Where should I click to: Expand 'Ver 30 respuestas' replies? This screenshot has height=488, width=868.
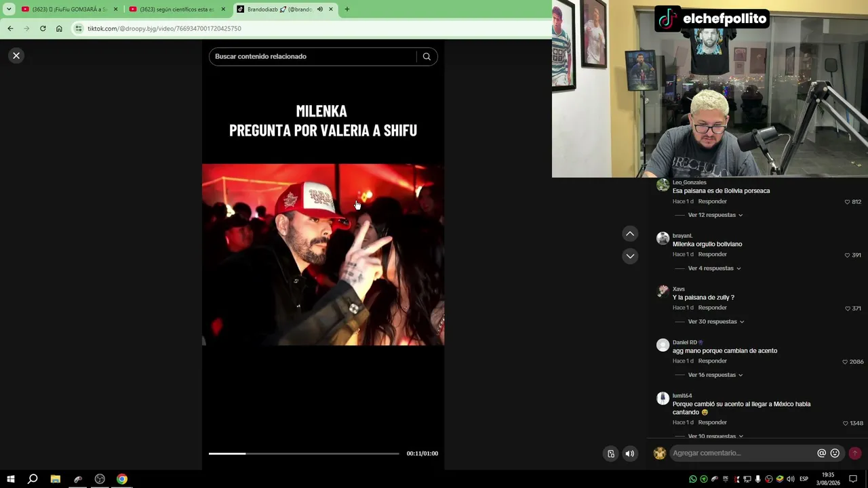(716, 322)
